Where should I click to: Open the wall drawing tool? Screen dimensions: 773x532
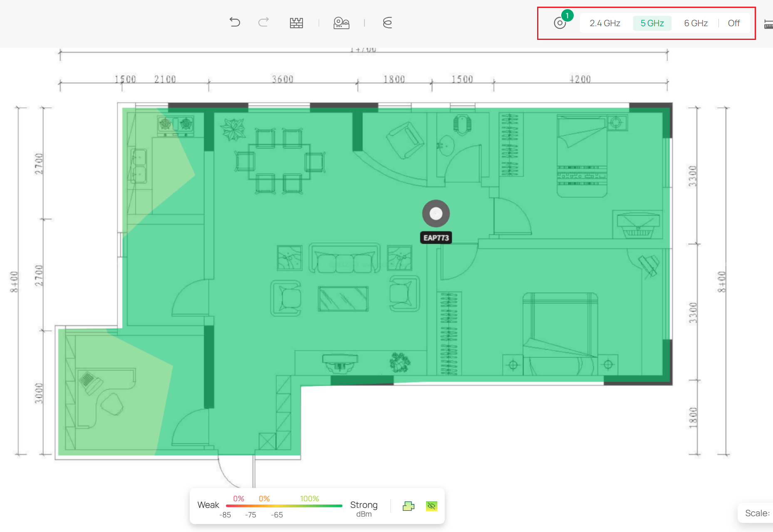[297, 22]
